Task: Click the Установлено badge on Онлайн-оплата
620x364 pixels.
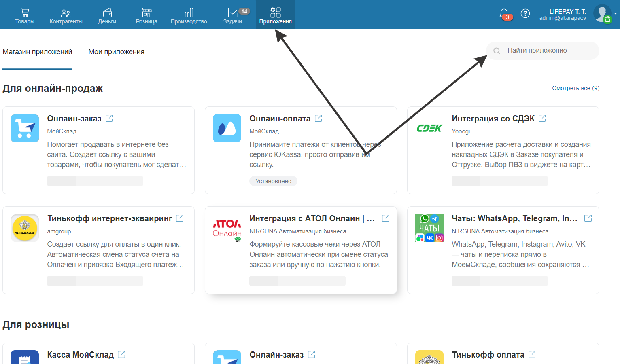Action: [273, 181]
